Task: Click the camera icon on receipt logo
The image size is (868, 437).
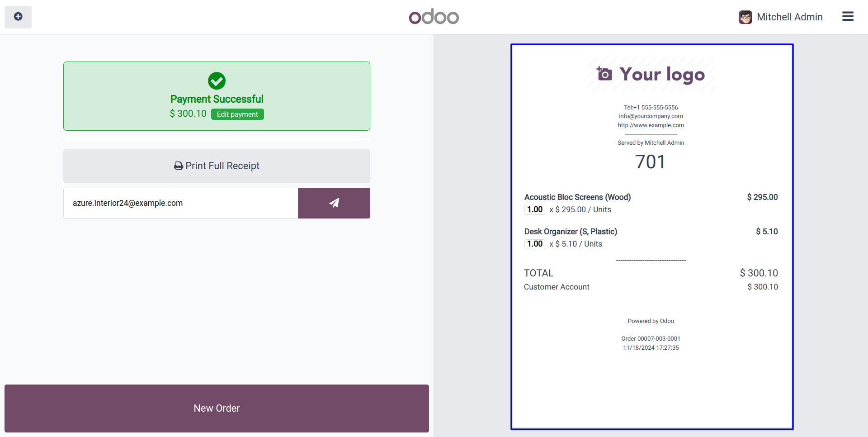Action: tap(604, 74)
